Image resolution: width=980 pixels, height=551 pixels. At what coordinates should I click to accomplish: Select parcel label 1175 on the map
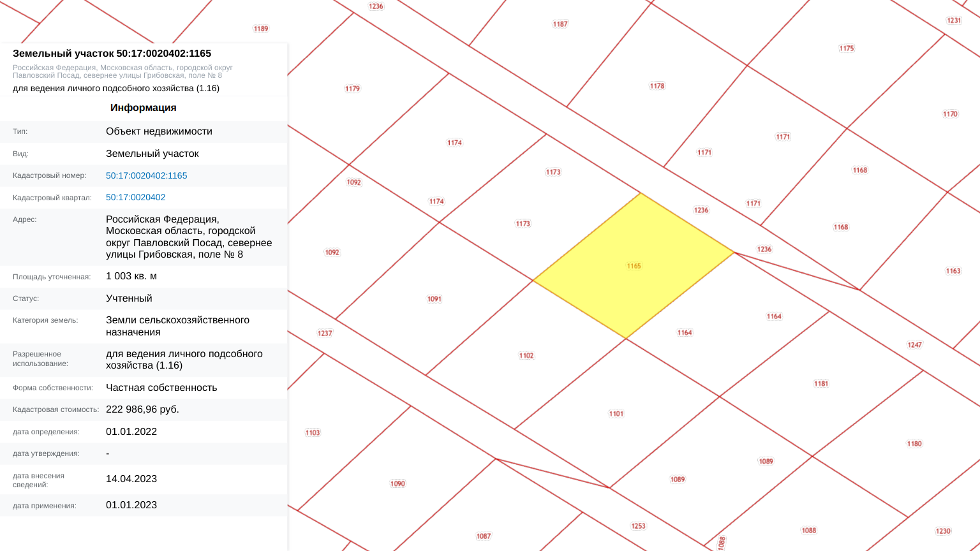click(847, 48)
